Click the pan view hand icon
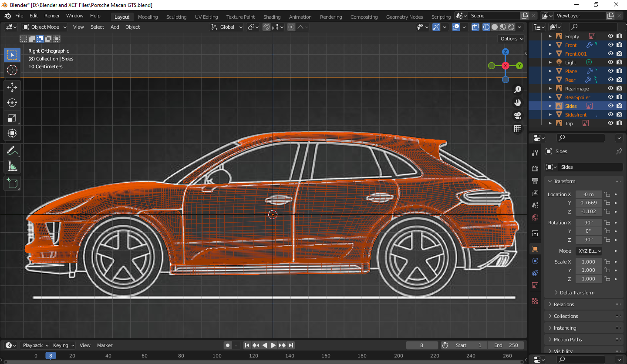The width and height of the screenshot is (627, 364). click(x=518, y=103)
